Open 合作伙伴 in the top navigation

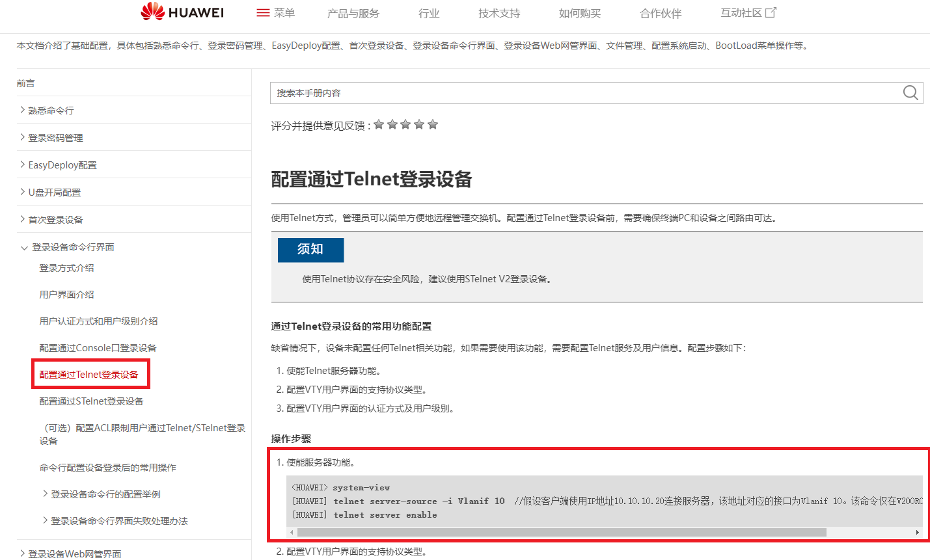(661, 13)
